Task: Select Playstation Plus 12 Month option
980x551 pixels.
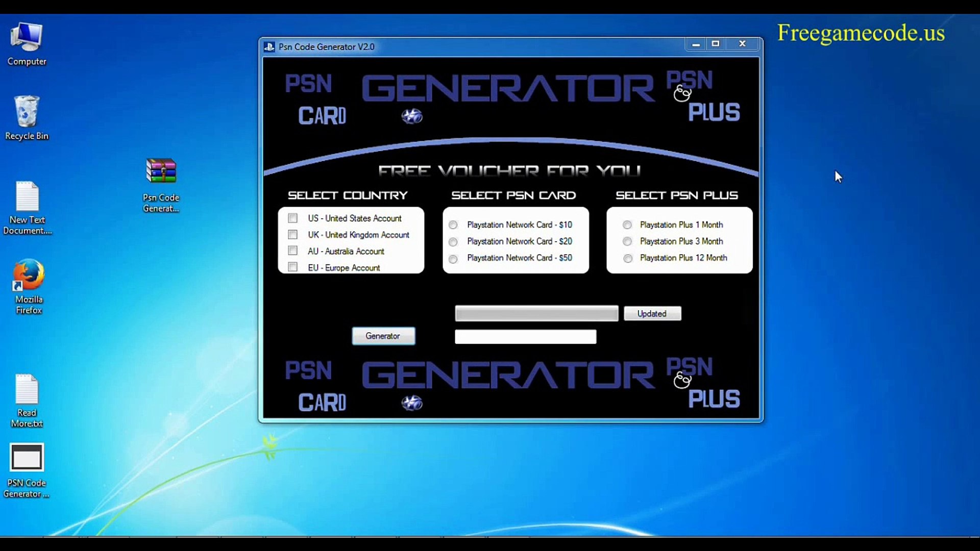Action: pyautogui.click(x=628, y=259)
